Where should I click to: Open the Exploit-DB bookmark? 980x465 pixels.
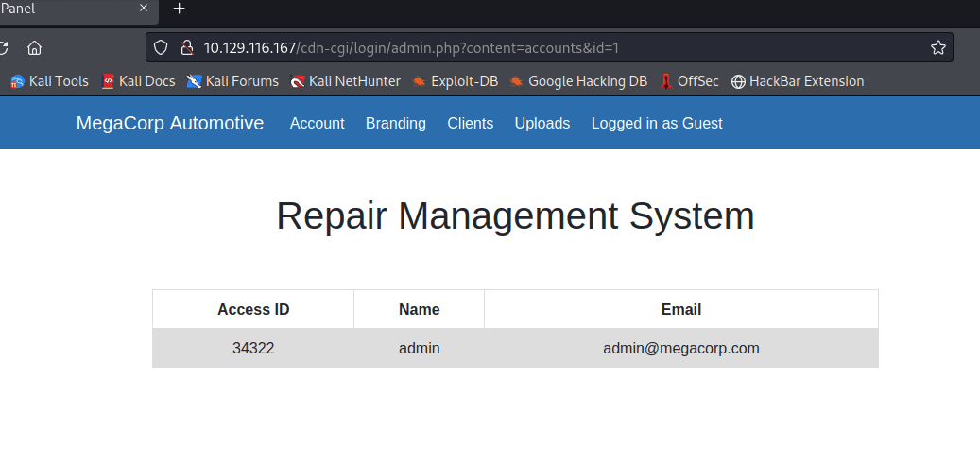pos(455,81)
